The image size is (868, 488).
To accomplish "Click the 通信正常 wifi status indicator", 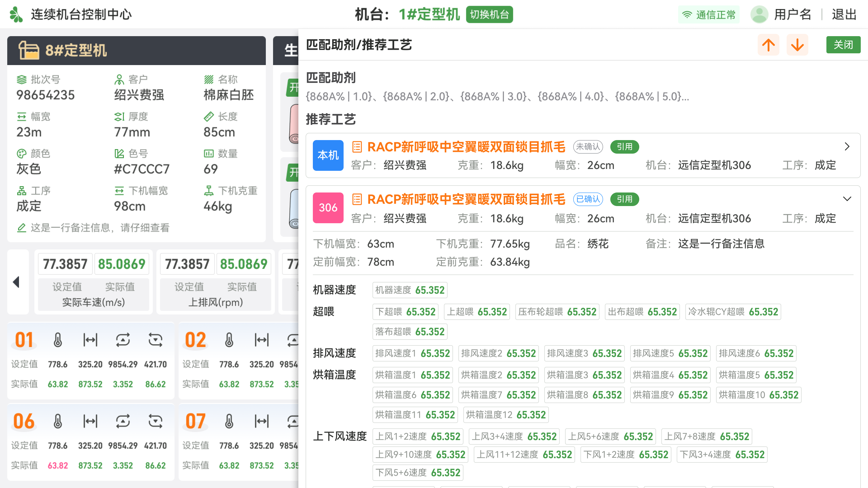I will pos(709,15).
